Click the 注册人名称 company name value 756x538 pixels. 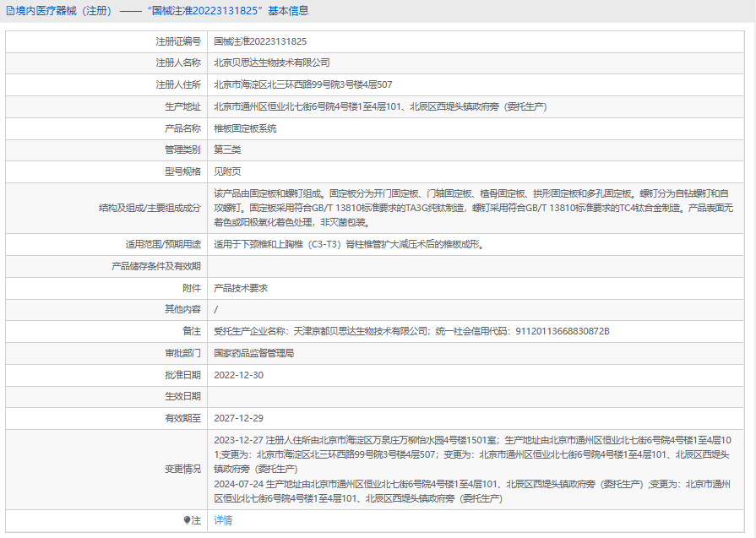[272, 62]
